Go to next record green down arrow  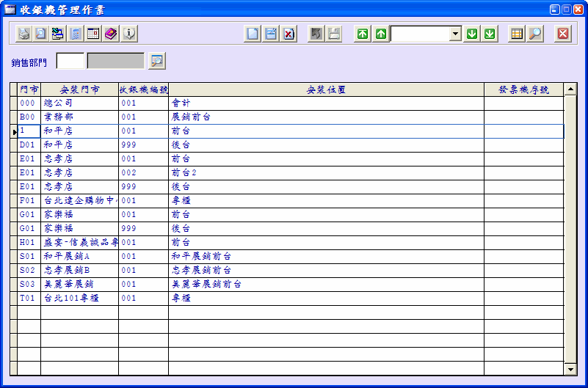pos(472,34)
